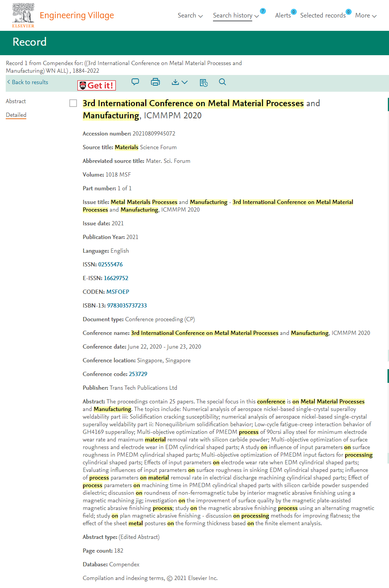Screen dimensions: 389x588
Task: Click the record title heading
Action: click(x=201, y=109)
